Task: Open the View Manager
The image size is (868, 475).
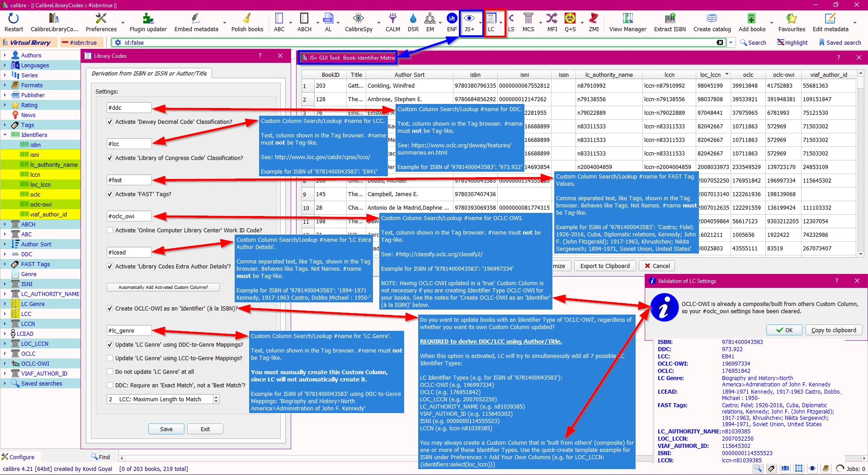Action: coord(627,19)
